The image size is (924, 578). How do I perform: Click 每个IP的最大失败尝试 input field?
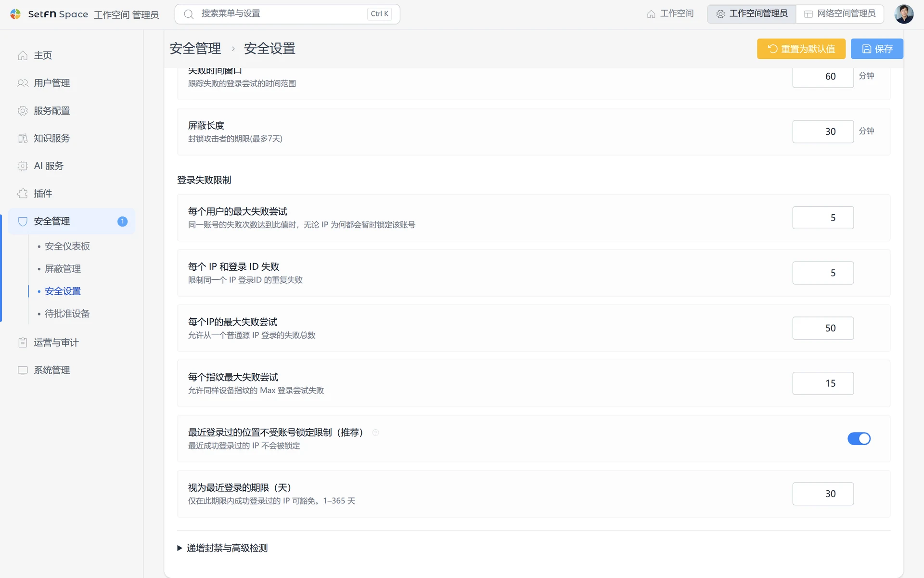pyautogui.click(x=823, y=328)
